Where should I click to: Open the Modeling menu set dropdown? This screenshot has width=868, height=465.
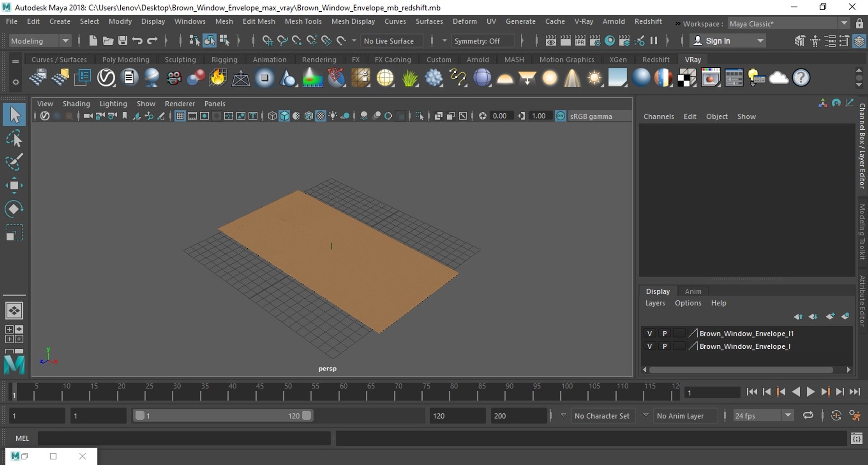point(40,41)
